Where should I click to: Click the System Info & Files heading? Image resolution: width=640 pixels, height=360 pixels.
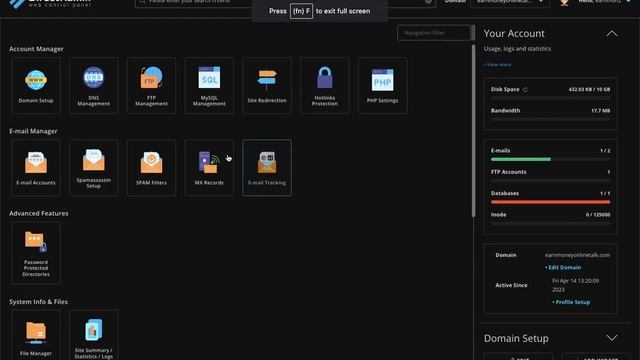point(38,302)
